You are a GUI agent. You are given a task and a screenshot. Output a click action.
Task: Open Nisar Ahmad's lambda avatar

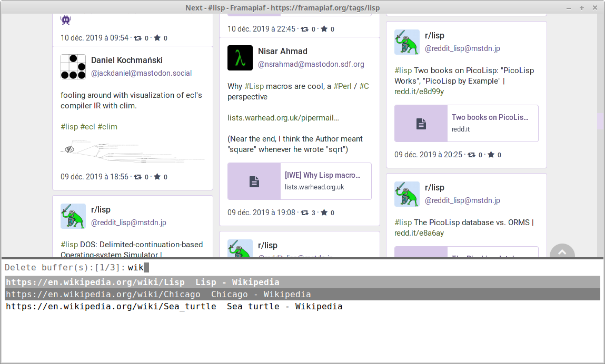point(240,58)
